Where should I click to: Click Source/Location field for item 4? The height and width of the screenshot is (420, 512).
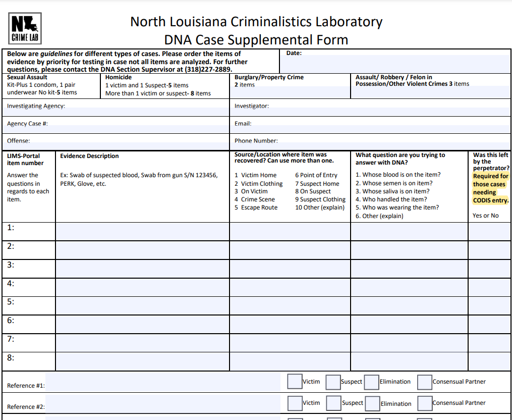(290, 287)
